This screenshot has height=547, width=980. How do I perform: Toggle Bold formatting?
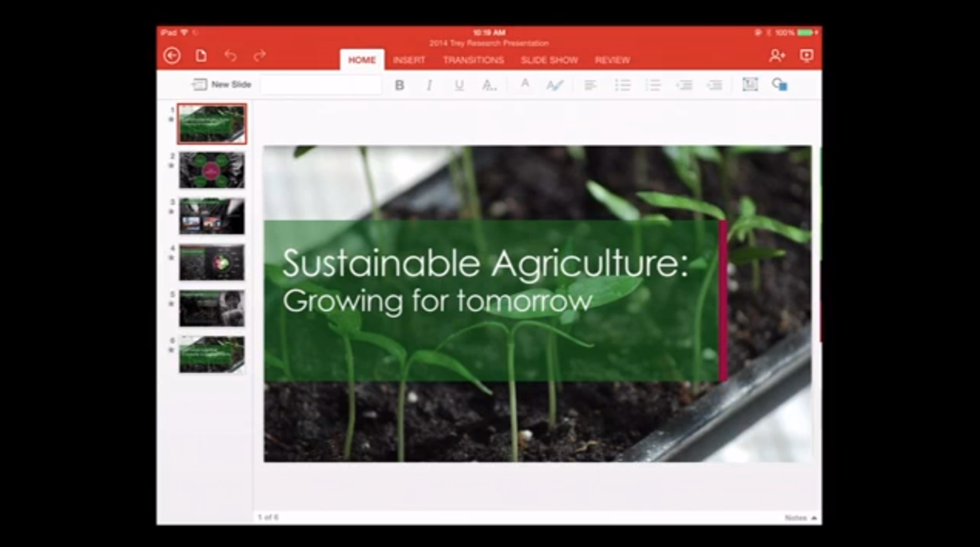pos(399,86)
